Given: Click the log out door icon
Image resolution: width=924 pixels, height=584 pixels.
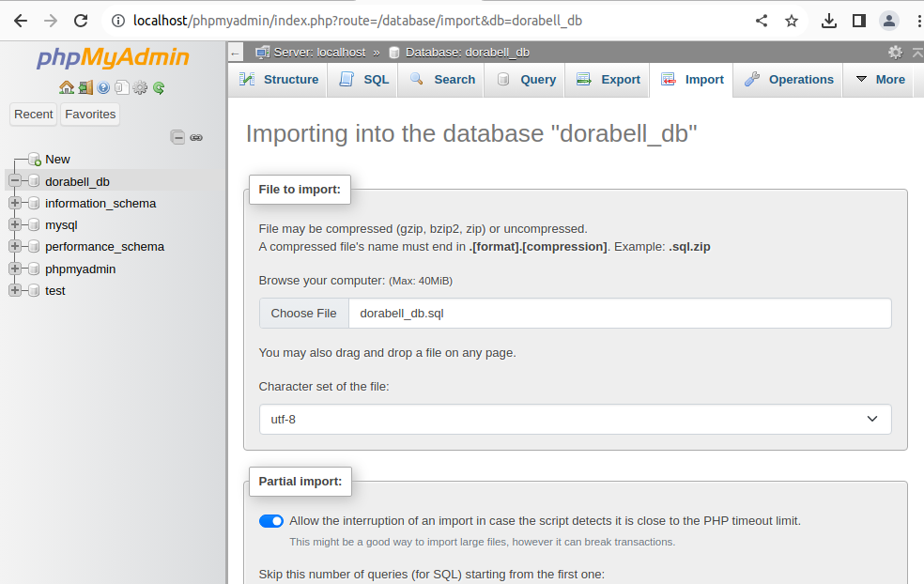Looking at the screenshot, I should tap(85, 87).
